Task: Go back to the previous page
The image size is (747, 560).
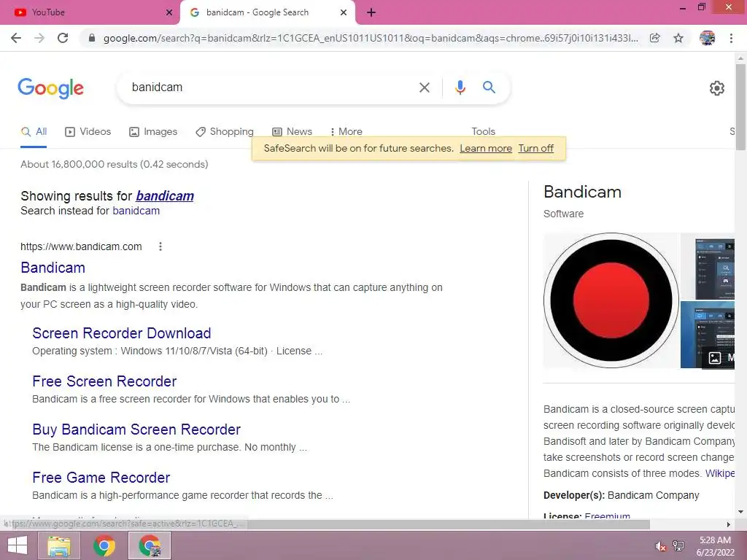Action: click(x=16, y=38)
